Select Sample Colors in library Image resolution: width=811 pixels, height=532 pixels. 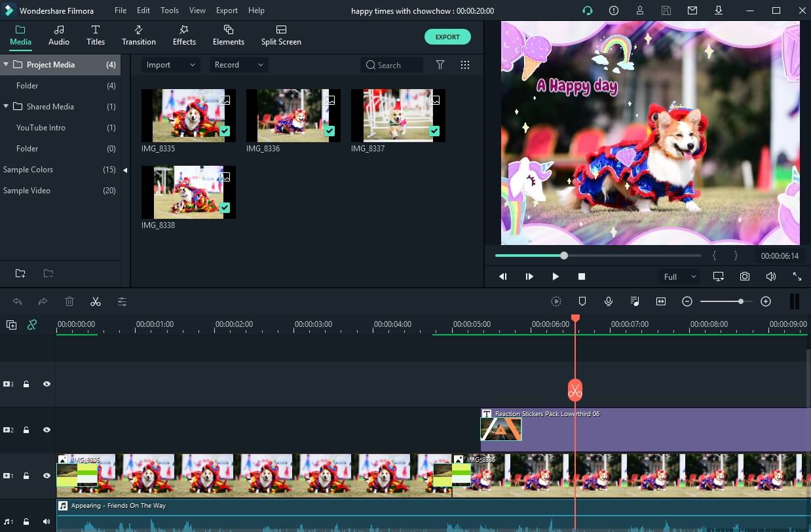tap(60, 170)
